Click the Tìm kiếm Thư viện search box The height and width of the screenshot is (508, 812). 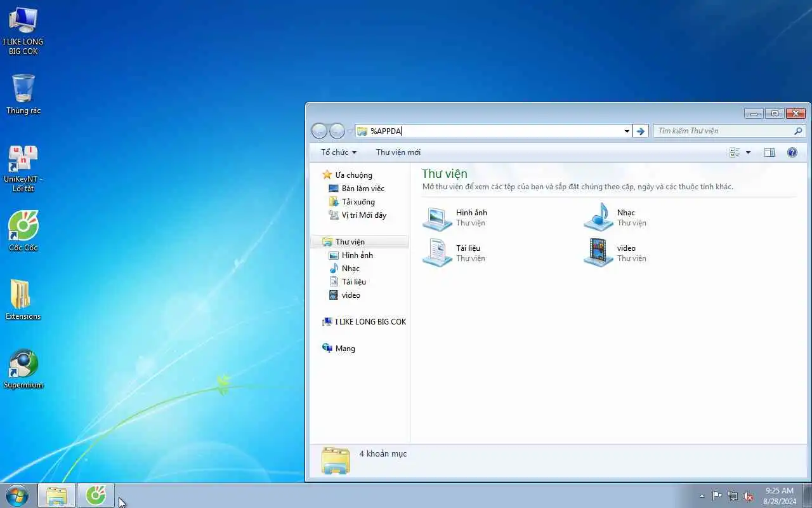coord(723,131)
